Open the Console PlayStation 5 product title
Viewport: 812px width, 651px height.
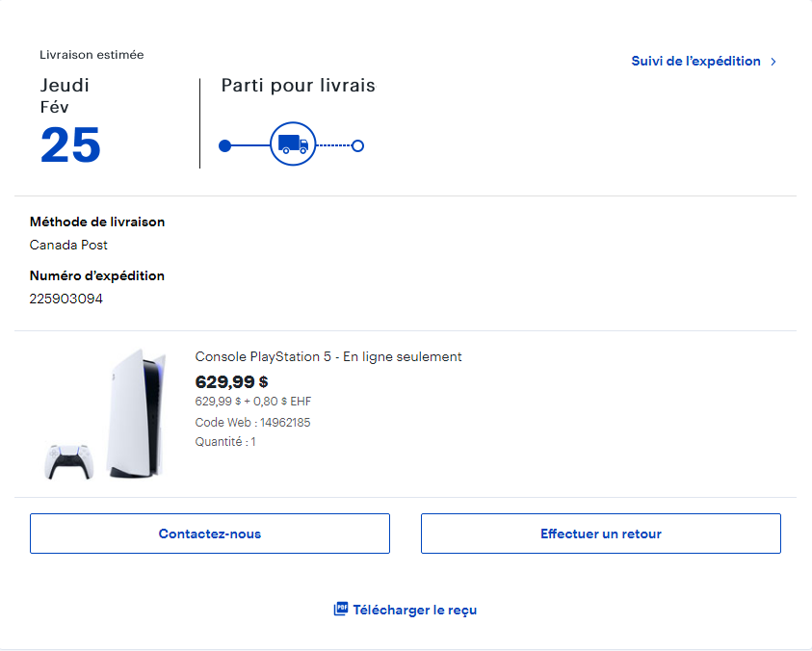(x=328, y=356)
